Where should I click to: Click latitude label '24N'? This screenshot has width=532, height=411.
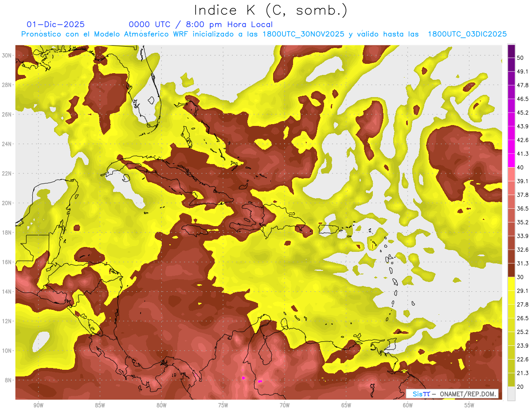tap(8, 144)
